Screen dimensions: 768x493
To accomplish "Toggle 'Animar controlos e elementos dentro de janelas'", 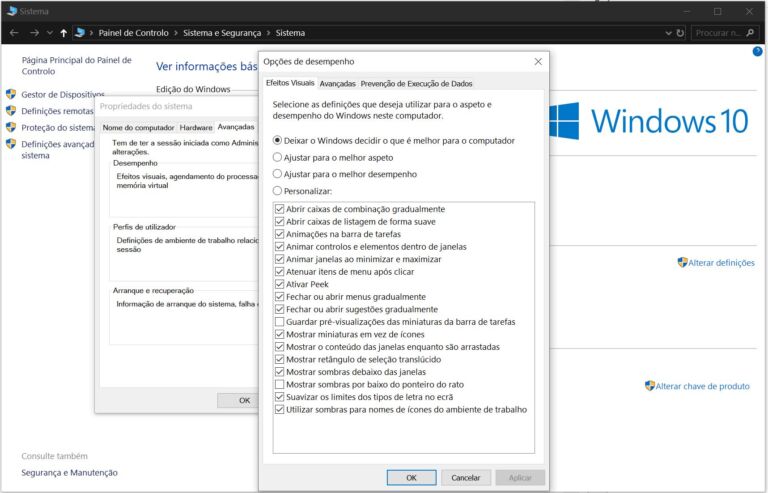I will (x=279, y=246).
